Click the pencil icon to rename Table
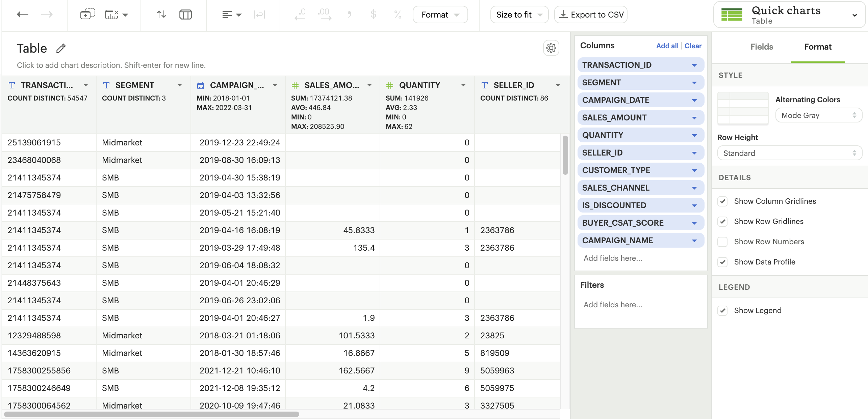The image size is (868, 419). (61, 48)
